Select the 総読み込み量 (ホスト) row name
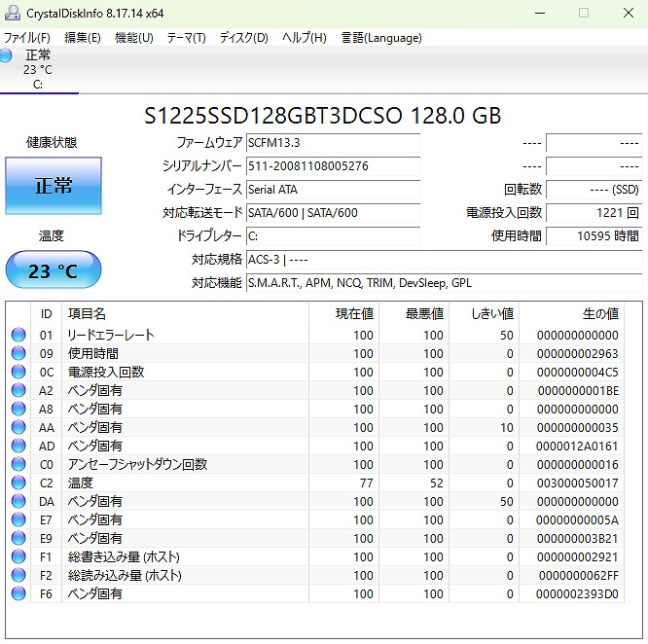 point(125,576)
